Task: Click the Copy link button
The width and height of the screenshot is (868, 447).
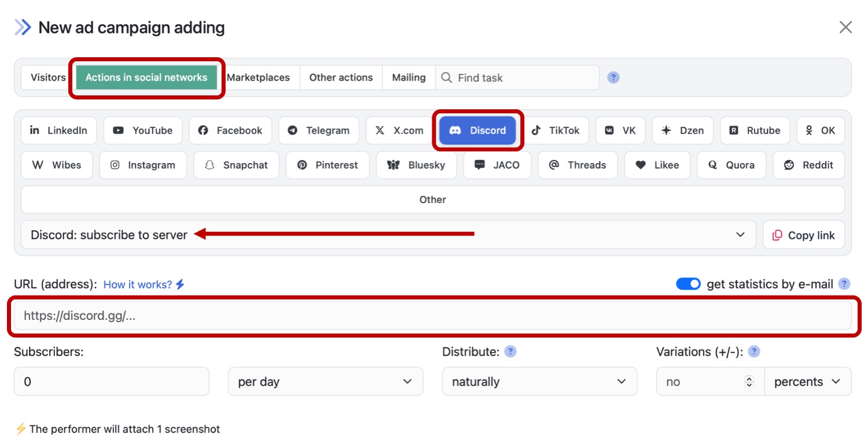Action: [803, 235]
